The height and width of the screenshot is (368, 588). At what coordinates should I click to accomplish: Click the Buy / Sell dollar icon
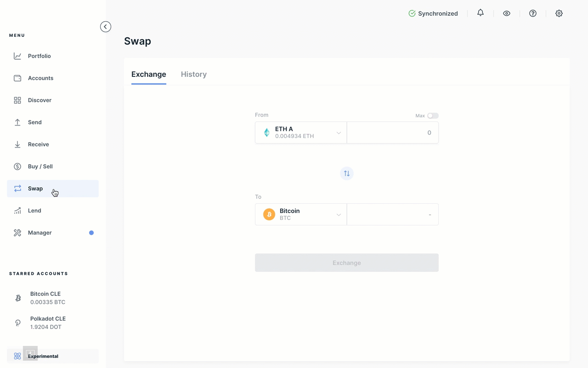(17, 167)
